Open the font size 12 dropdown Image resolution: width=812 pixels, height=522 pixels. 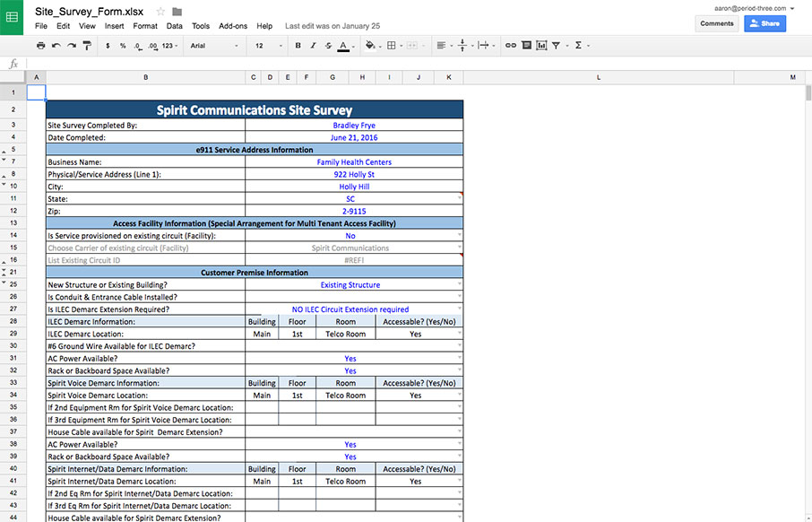(x=269, y=46)
